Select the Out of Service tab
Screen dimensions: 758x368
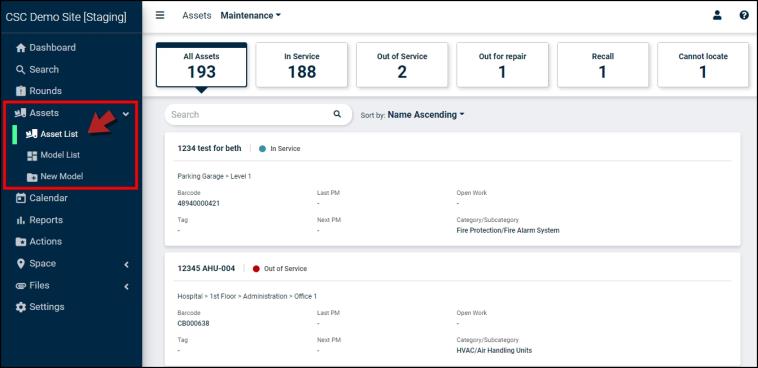coord(402,65)
